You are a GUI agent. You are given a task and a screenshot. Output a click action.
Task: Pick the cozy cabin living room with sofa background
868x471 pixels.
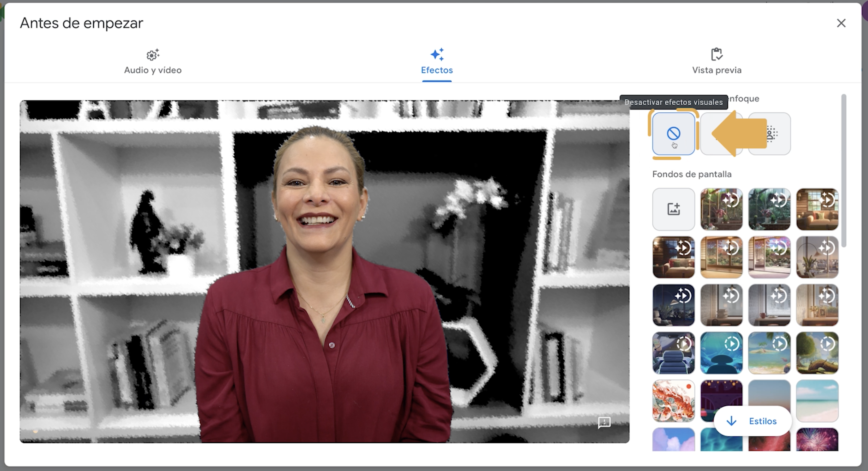point(817,209)
